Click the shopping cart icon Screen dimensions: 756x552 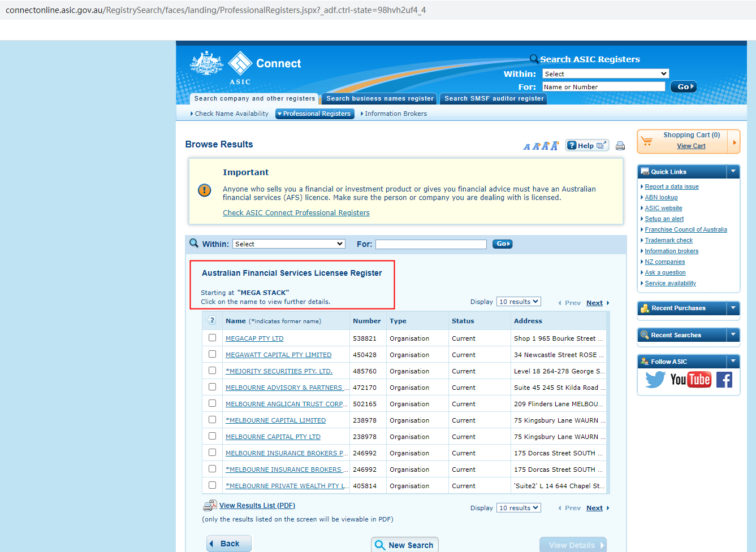[647, 141]
